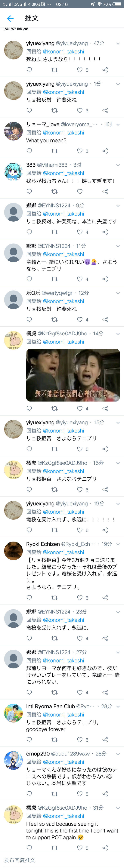The width and height of the screenshot is (124, 868).
Task: Share 娜娜's 9分 tweet about 失望
Action: coord(105,232)
